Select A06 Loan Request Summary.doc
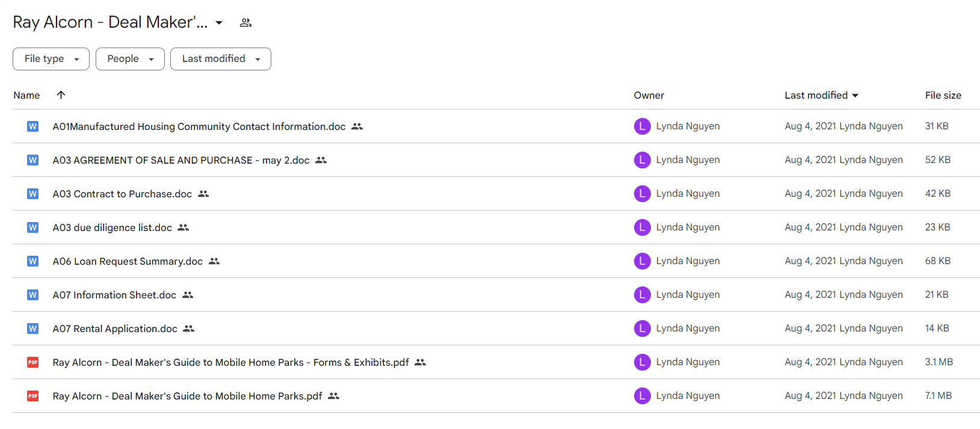Image resolution: width=980 pixels, height=429 pixels. tap(128, 261)
